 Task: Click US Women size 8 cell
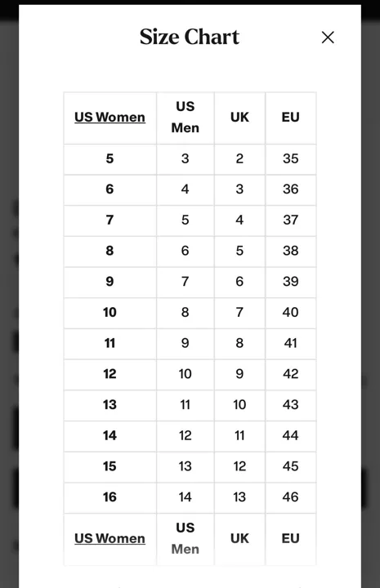[x=110, y=252]
